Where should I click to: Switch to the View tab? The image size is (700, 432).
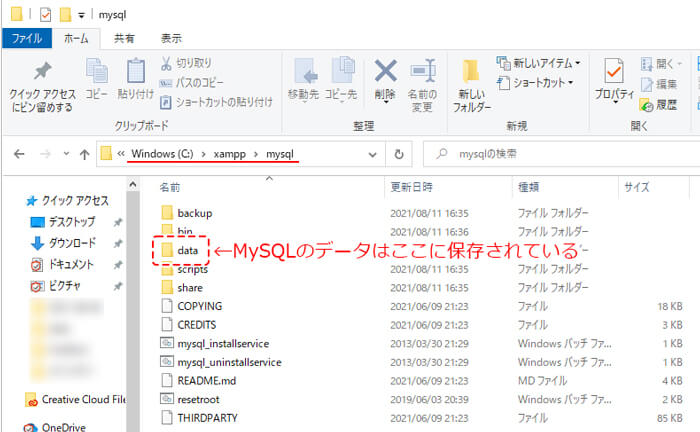point(171,38)
